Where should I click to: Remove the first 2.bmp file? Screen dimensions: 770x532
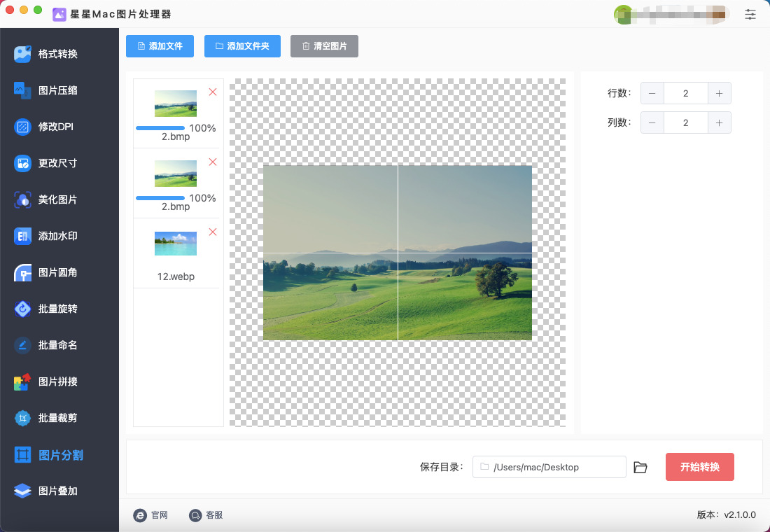tap(213, 92)
